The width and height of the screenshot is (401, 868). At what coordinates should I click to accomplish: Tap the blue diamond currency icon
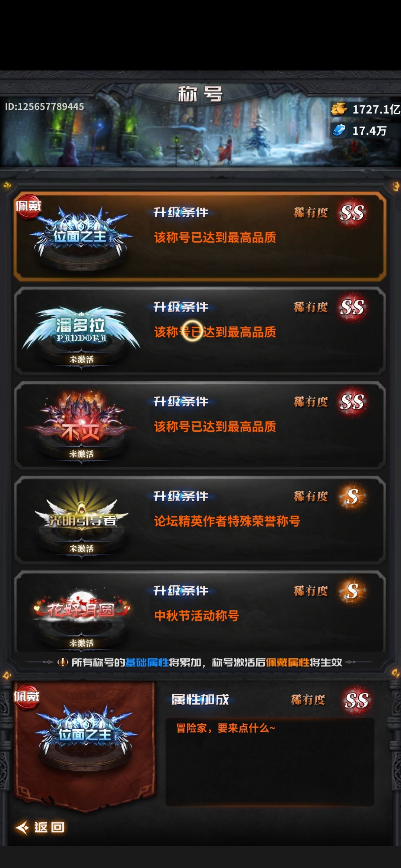click(339, 130)
